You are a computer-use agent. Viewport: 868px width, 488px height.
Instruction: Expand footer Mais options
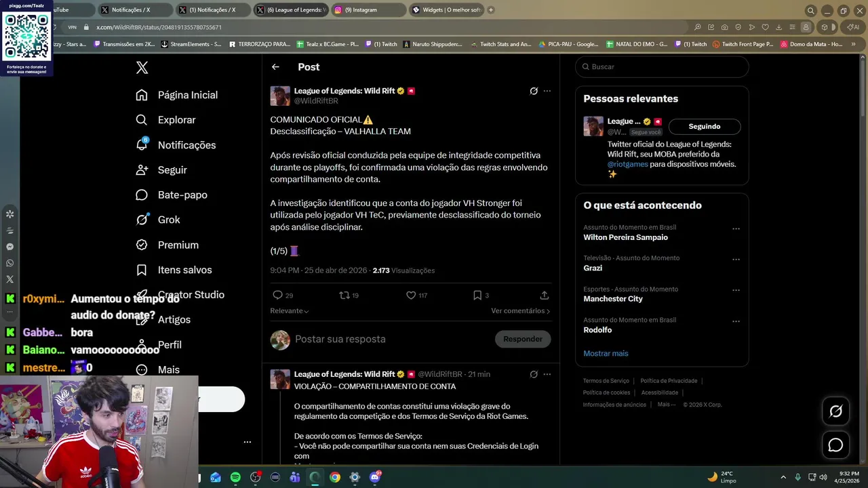point(667,405)
